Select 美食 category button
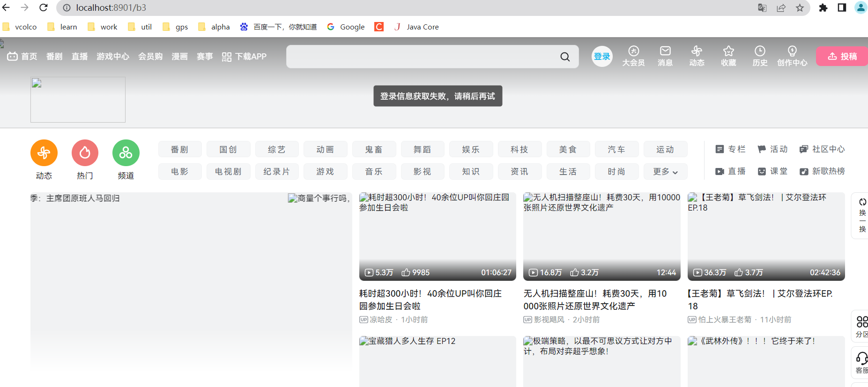This screenshot has height=387, width=868. coord(568,149)
